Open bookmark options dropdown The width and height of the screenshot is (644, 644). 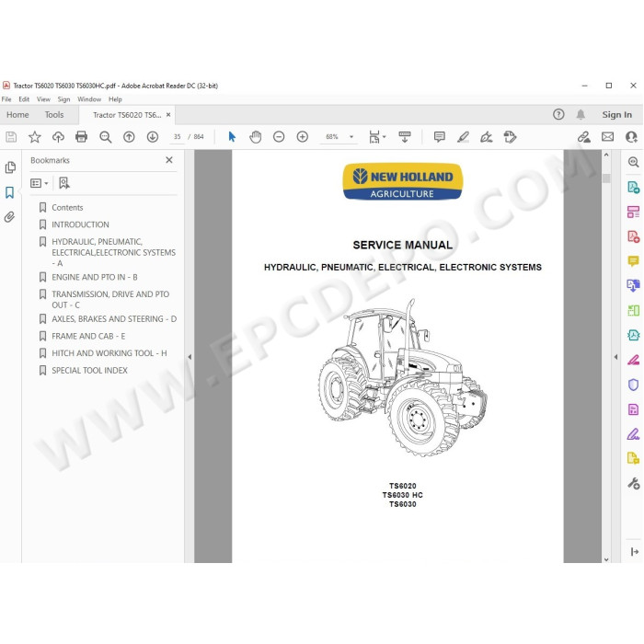(40, 183)
